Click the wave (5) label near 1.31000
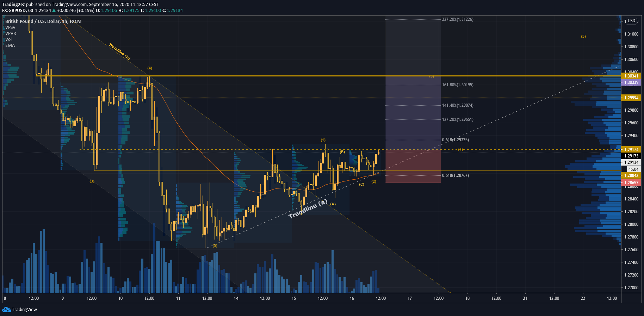 click(x=583, y=36)
